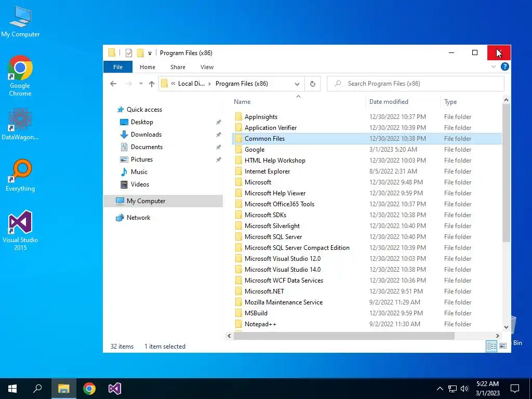
Task: Open Pictures in the navigation pane
Action: 141,159
